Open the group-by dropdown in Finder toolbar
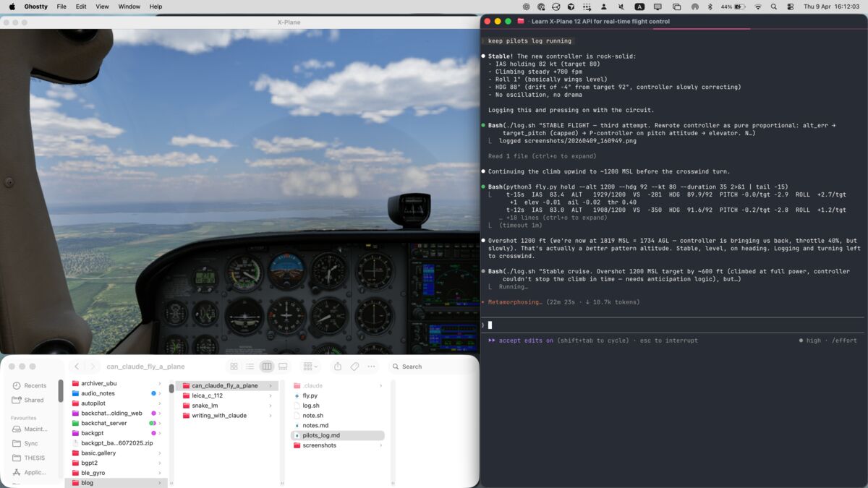 [310, 367]
